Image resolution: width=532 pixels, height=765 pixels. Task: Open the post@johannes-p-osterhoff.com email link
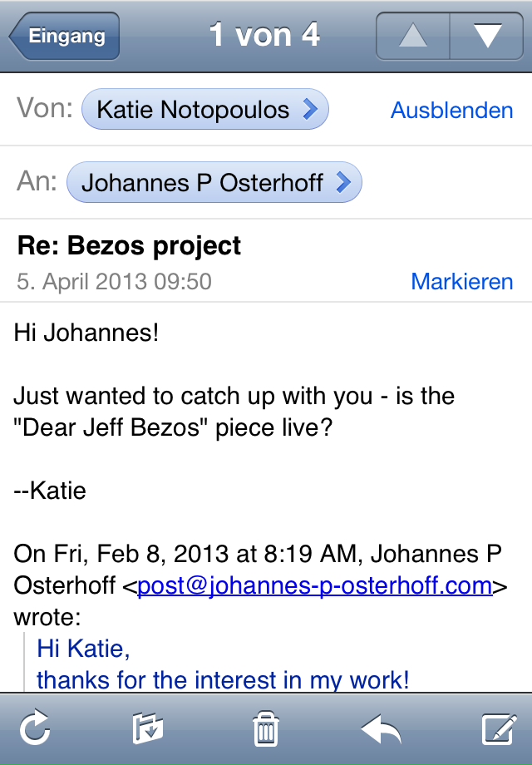pos(315,585)
